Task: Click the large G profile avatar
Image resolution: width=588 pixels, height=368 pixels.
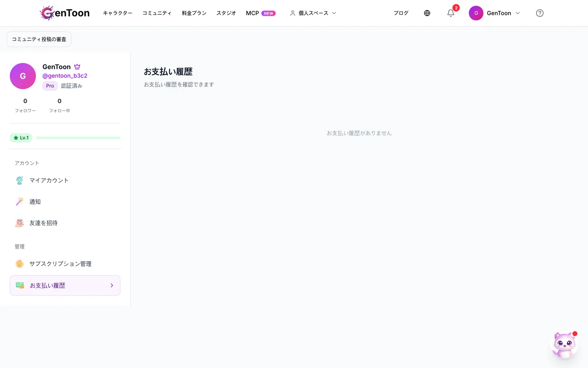Action: click(x=23, y=76)
